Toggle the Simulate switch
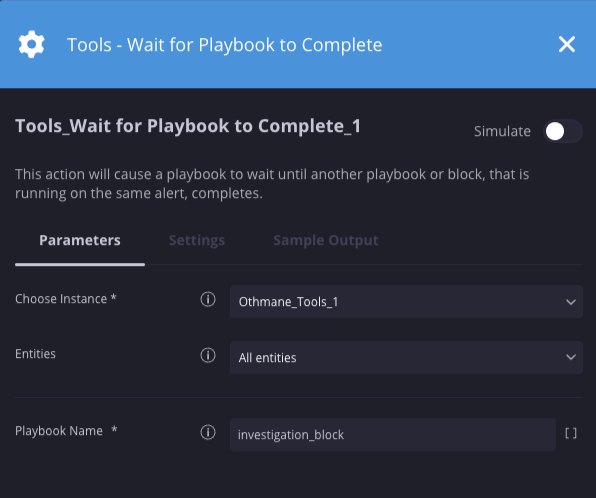This screenshot has width=596, height=498. 563,132
